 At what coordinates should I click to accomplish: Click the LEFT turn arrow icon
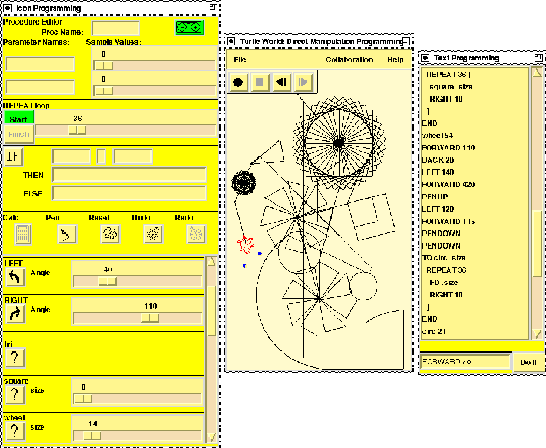point(15,277)
